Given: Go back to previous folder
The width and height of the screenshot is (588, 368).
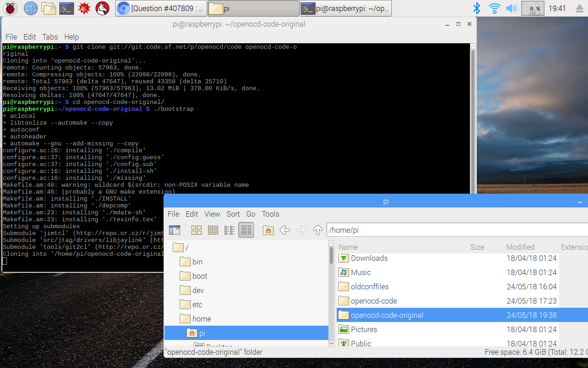Looking at the screenshot, I should pyautogui.click(x=285, y=230).
